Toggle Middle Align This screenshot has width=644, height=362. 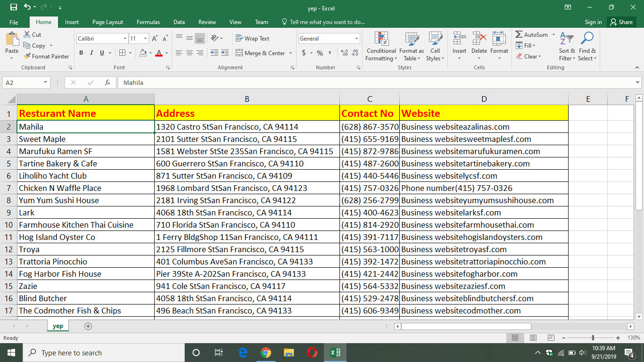coord(190,39)
